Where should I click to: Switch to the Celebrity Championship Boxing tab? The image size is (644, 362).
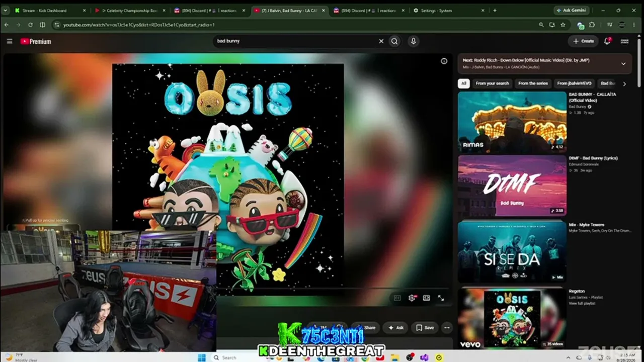point(130,11)
